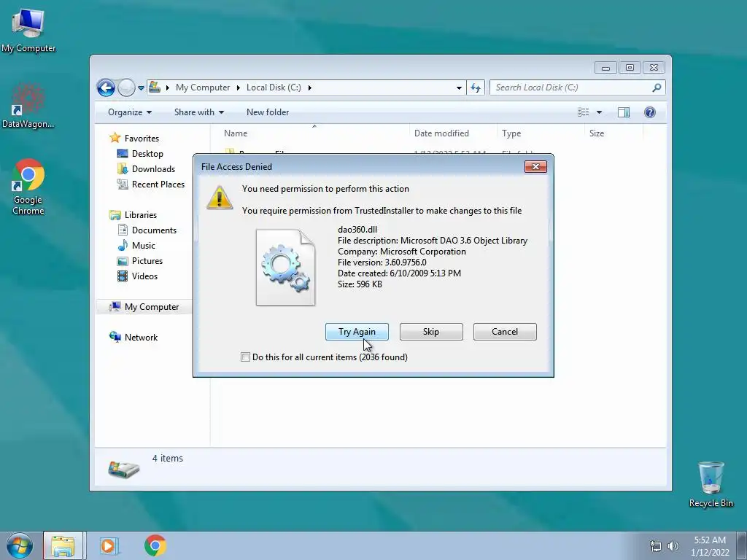
Task: Select Libraries in navigation pane
Action: coord(141,215)
